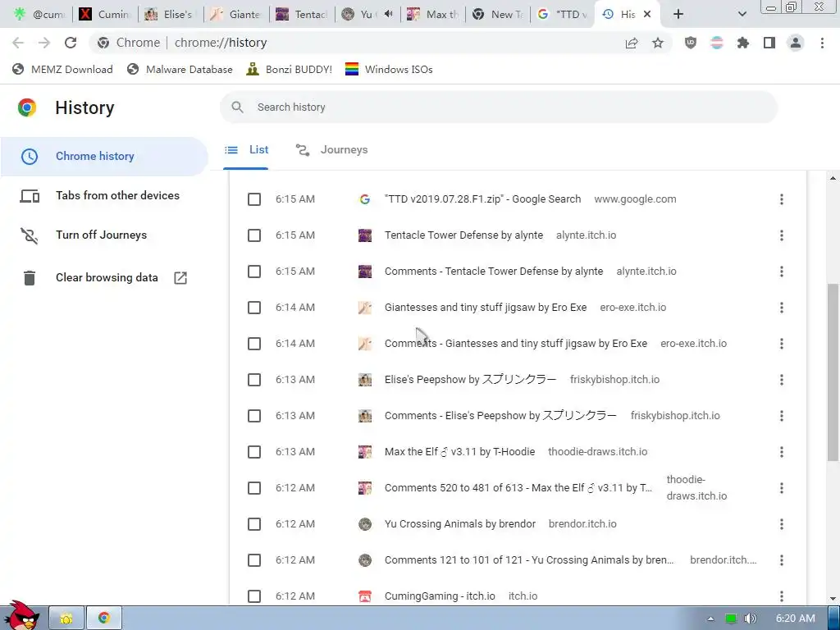Open the MEMZ Download bookmark
The image size is (840, 630).
pos(62,69)
